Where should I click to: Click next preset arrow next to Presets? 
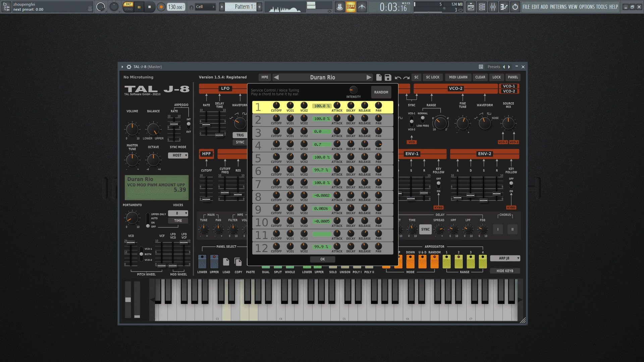(509, 67)
